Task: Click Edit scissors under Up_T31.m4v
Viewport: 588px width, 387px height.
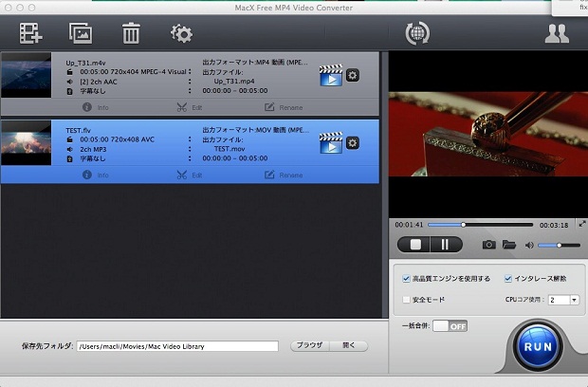Action: click(190, 107)
